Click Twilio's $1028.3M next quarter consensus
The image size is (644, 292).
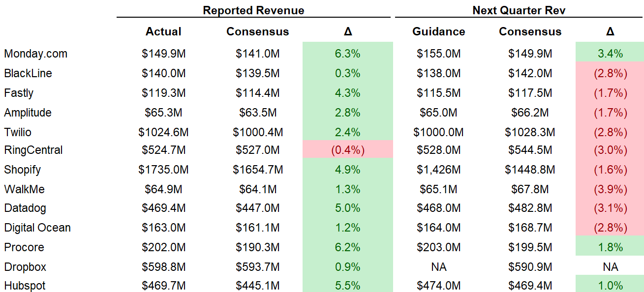point(530,132)
